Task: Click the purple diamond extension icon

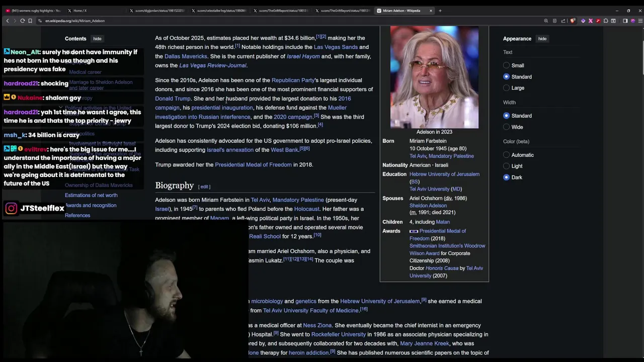Action: pos(583,21)
